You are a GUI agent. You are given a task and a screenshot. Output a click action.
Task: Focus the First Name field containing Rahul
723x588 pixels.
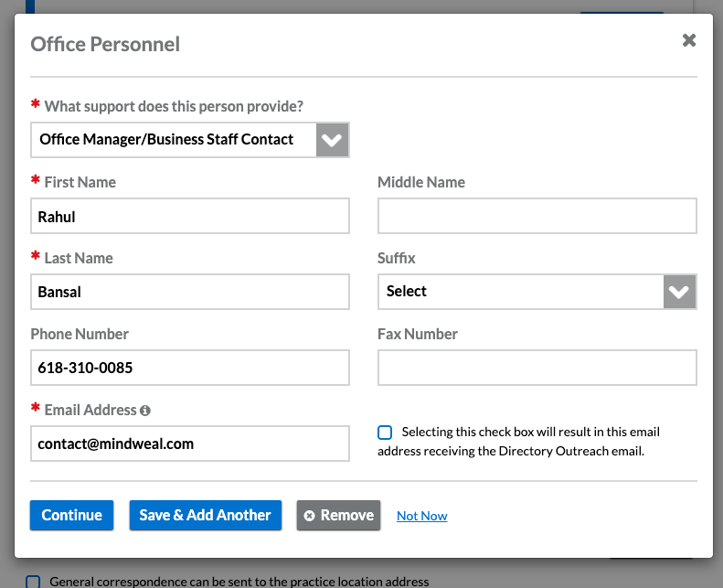click(x=189, y=217)
